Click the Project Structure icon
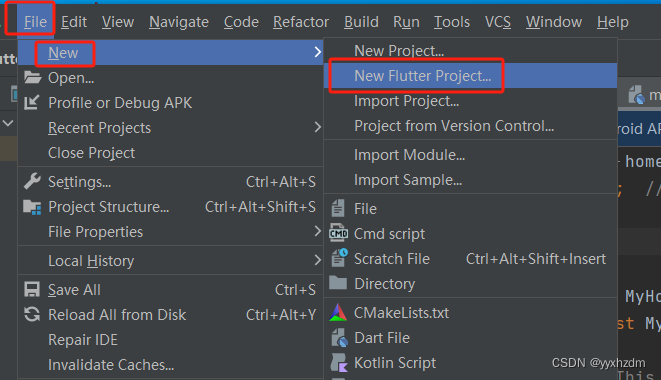Image resolution: width=661 pixels, height=380 pixels. [x=32, y=207]
